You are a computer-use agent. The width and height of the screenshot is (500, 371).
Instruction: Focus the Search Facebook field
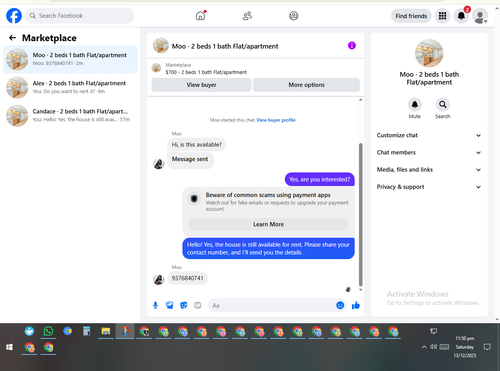tap(80, 16)
